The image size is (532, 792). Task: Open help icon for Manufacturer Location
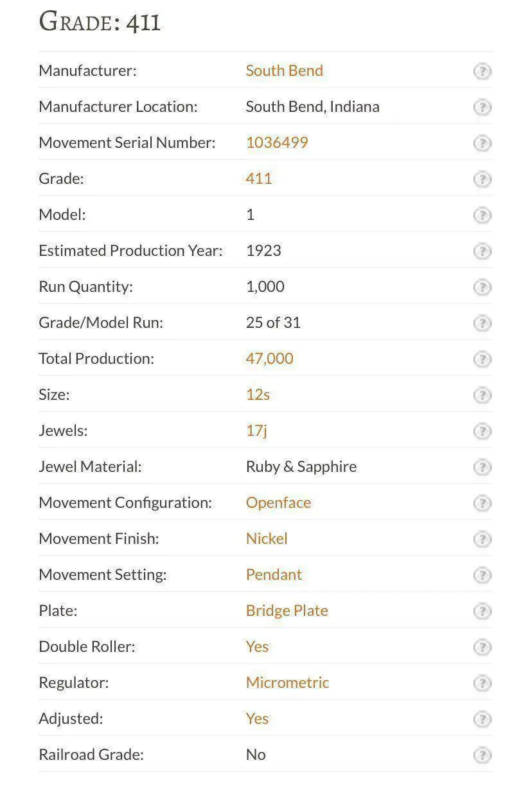click(482, 107)
